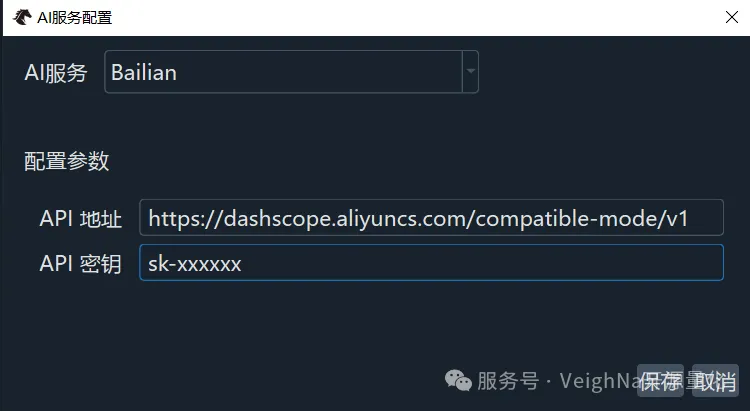Viewport: 750px width, 411px height.
Task: Save settings with the 保存 button
Action: pyautogui.click(x=660, y=381)
